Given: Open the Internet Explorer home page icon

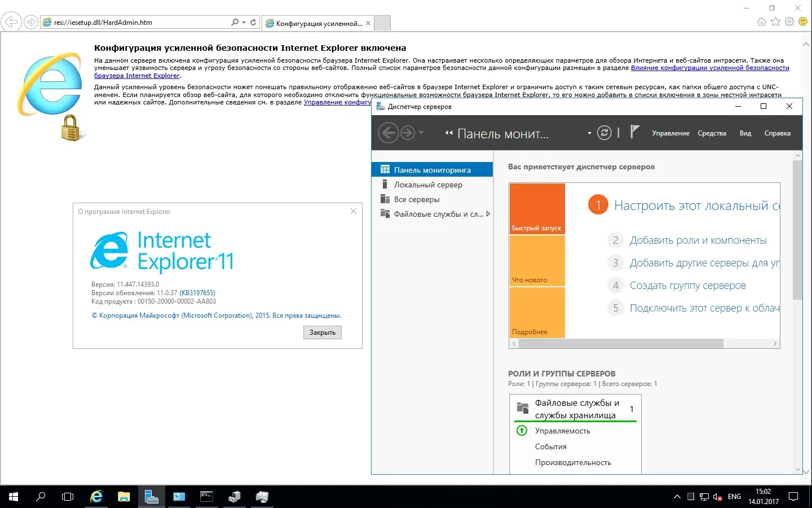Looking at the screenshot, I should coord(762,22).
